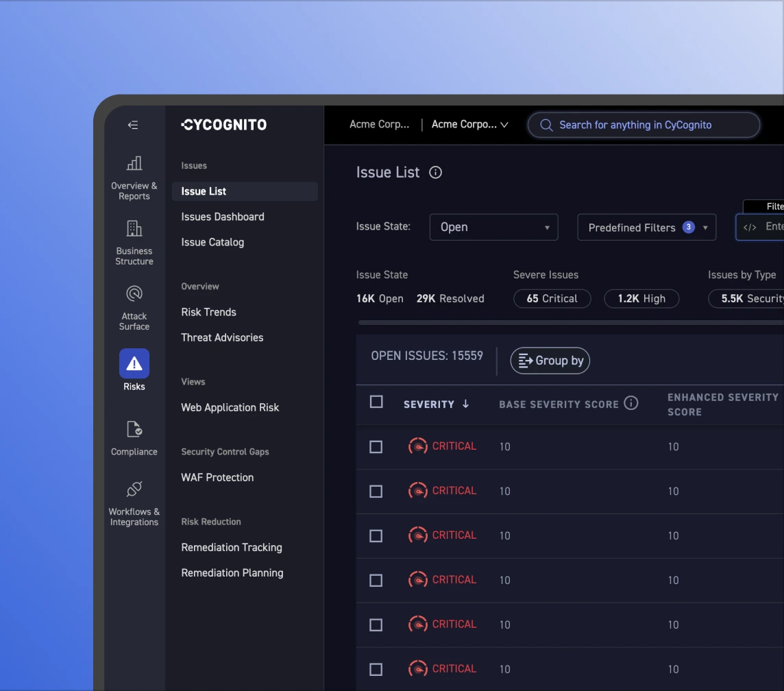This screenshot has height=691, width=784.
Task: Toggle severity sorting with the Severity column arrow
Action: tap(467, 404)
